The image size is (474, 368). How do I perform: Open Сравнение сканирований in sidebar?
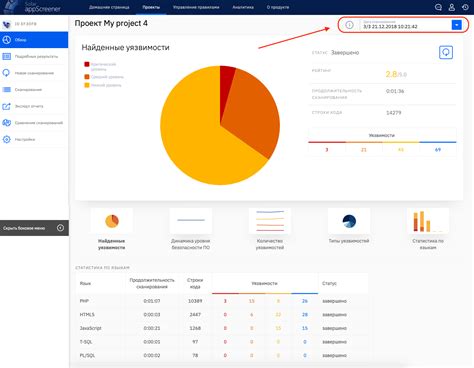34,123
